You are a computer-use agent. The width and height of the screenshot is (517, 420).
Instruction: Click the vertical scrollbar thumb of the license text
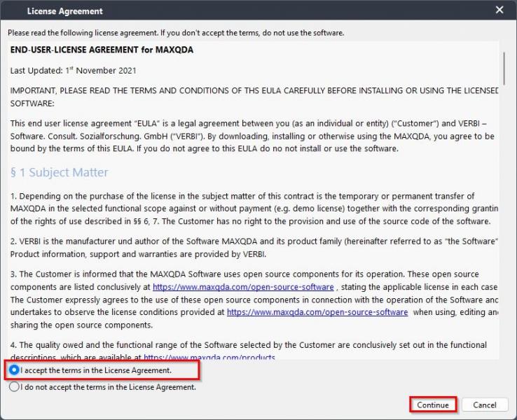click(x=504, y=67)
